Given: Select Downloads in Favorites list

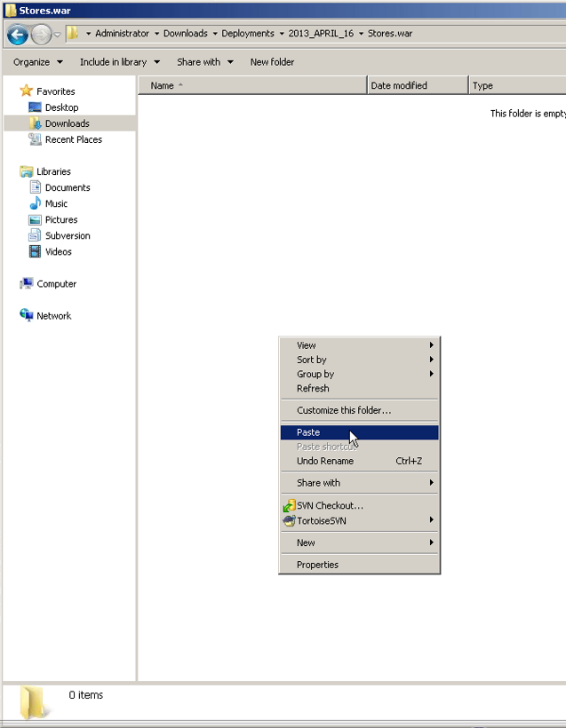Looking at the screenshot, I should 67,123.
